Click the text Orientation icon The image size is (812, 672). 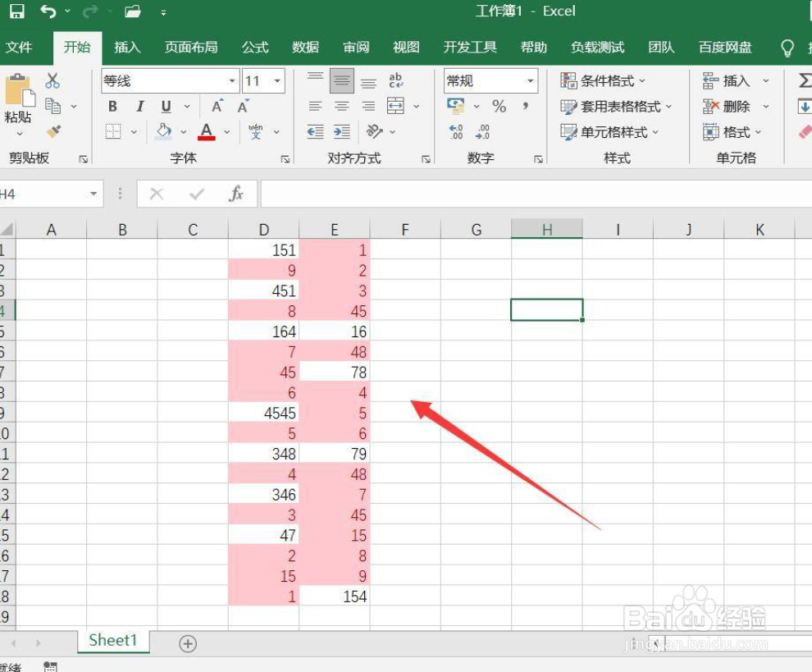tap(374, 131)
